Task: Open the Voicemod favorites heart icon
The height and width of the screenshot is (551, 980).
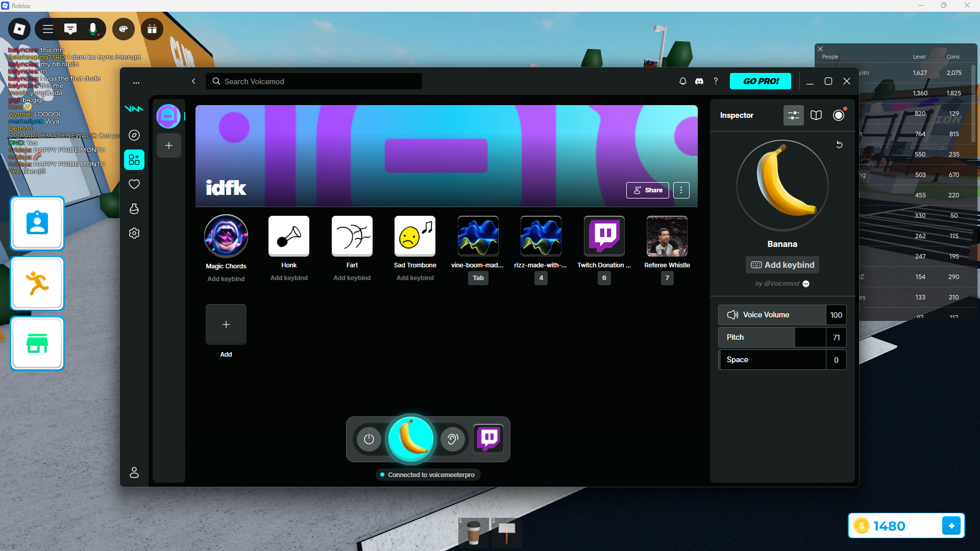Action: tap(134, 184)
